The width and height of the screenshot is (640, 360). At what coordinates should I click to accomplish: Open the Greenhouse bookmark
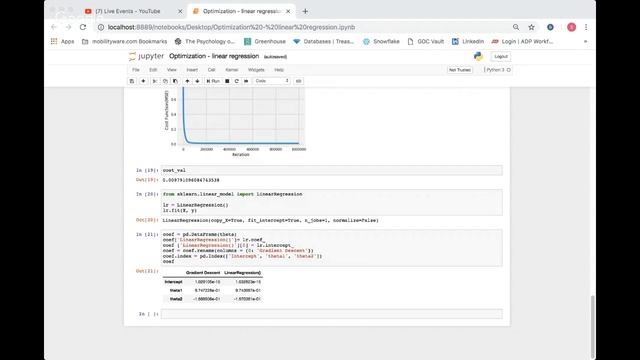(265, 41)
